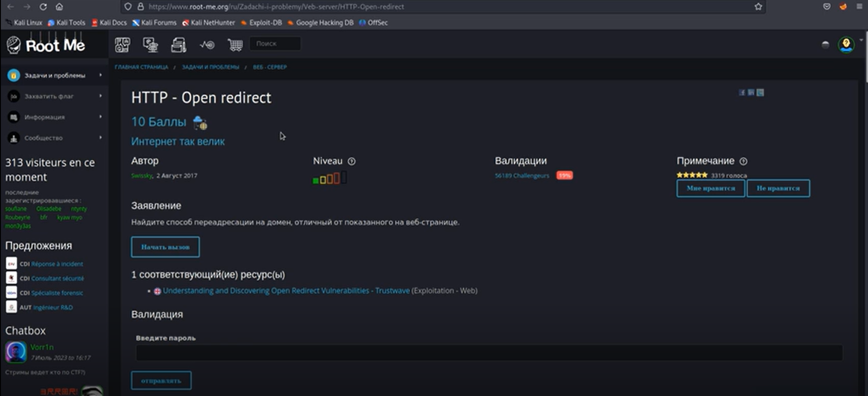Click the padlock site security icon

tap(141, 7)
